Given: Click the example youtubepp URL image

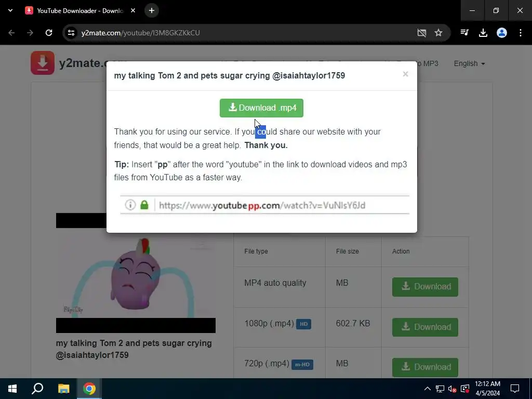Looking at the screenshot, I should point(264,205).
